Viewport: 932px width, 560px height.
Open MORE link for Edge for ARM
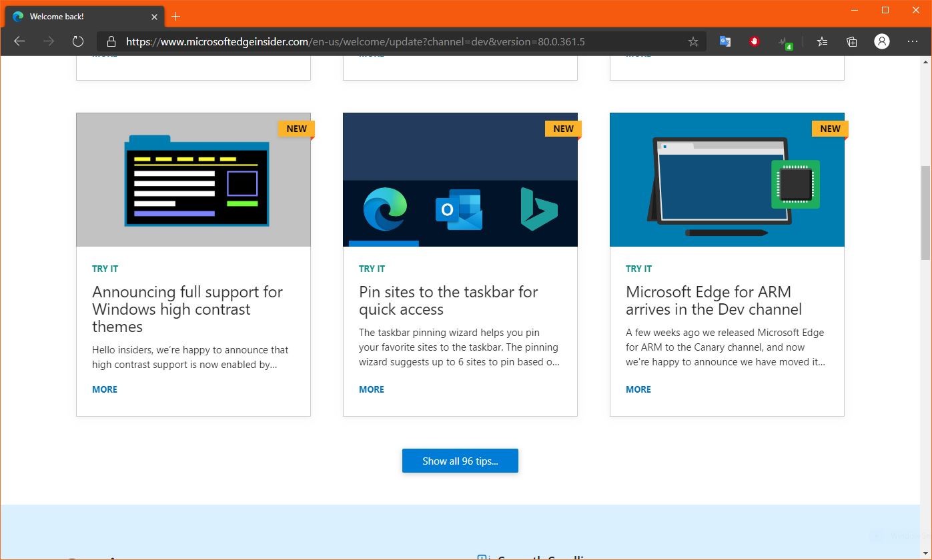[638, 389]
